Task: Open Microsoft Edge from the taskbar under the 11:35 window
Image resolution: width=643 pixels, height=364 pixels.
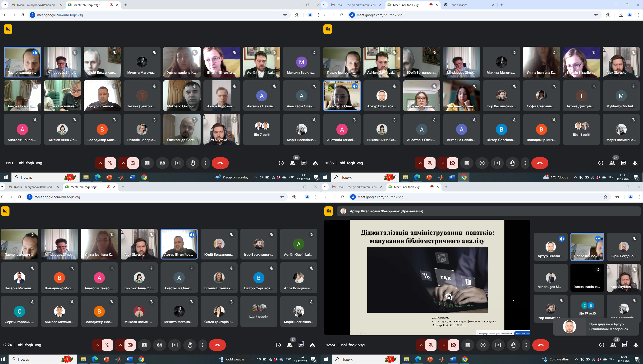Action: [417, 177]
